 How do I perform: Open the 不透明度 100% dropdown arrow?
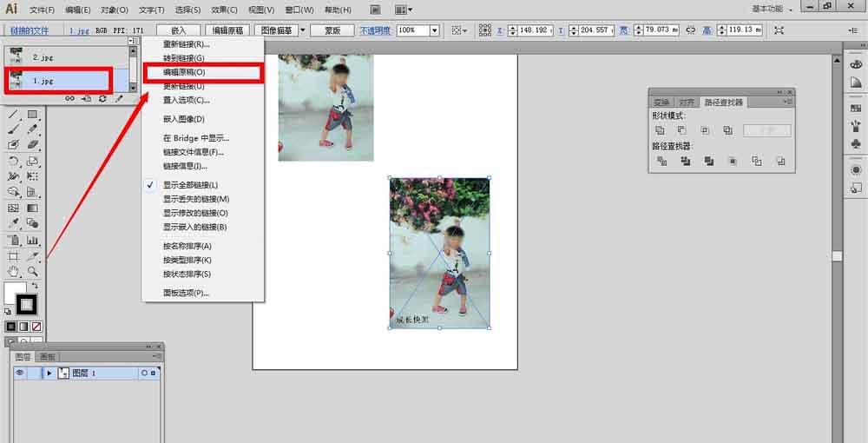[x=435, y=30]
